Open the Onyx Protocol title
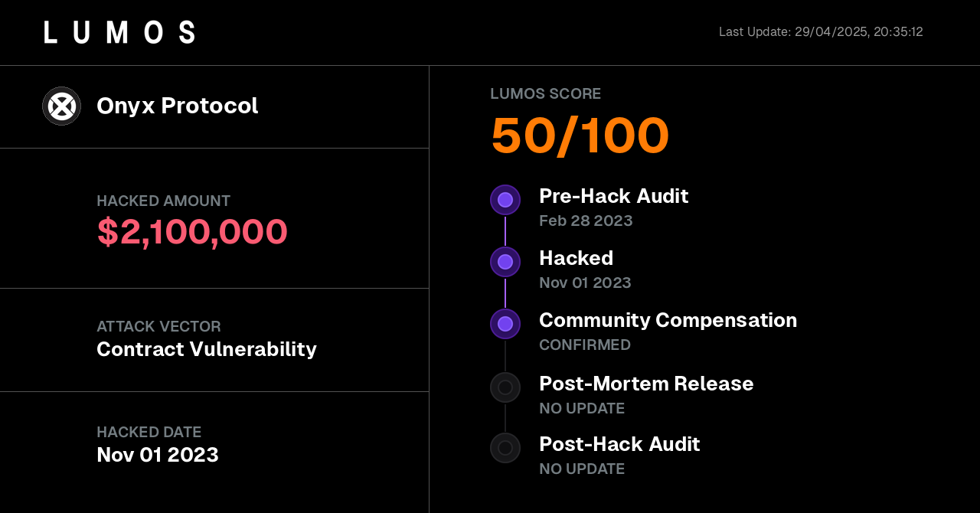980x513 pixels. [177, 106]
